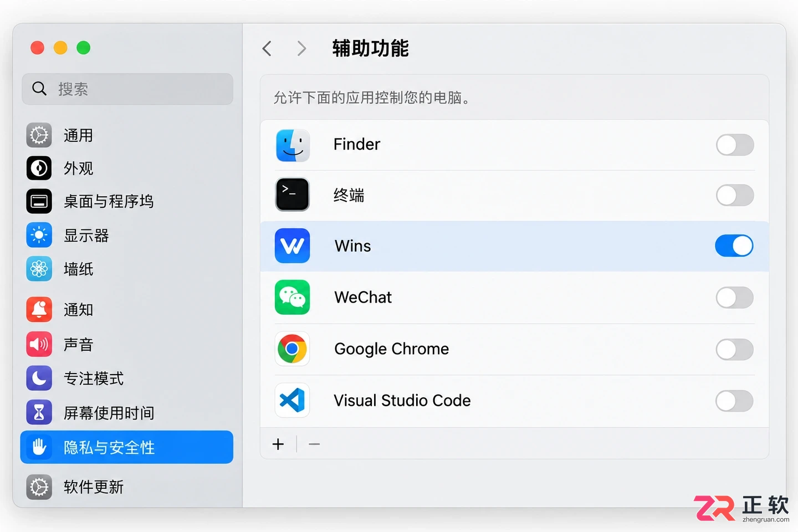Select the Finder row label
Image resolution: width=798 pixels, height=532 pixels.
tap(357, 145)
